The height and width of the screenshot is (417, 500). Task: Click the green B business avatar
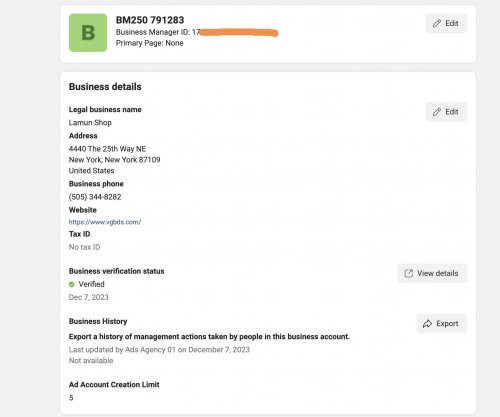coord(88,33)
